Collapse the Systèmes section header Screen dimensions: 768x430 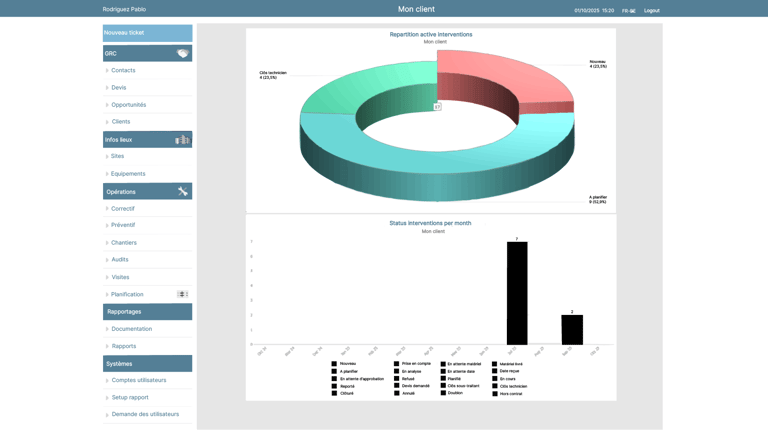(147, 364)
